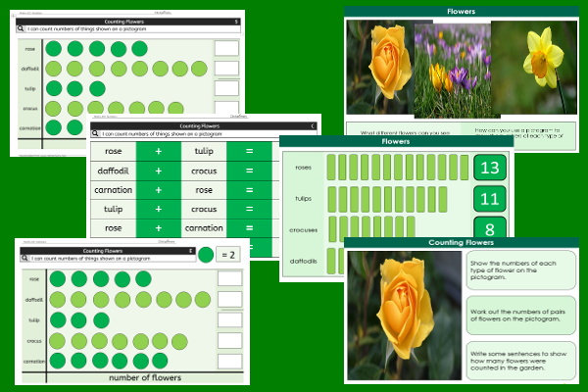
Task: Click 'daffodil' cell in the addition table
Action: (x=114, y=171)
